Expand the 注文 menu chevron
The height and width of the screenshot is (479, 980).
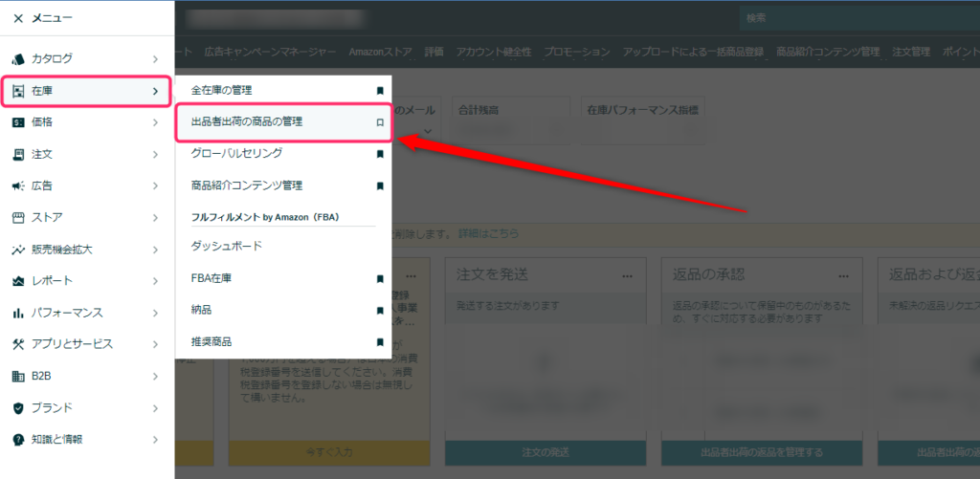156,154
